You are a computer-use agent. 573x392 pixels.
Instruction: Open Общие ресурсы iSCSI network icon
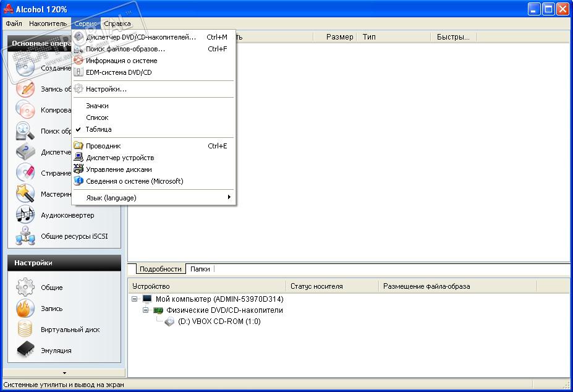(25, 236)
